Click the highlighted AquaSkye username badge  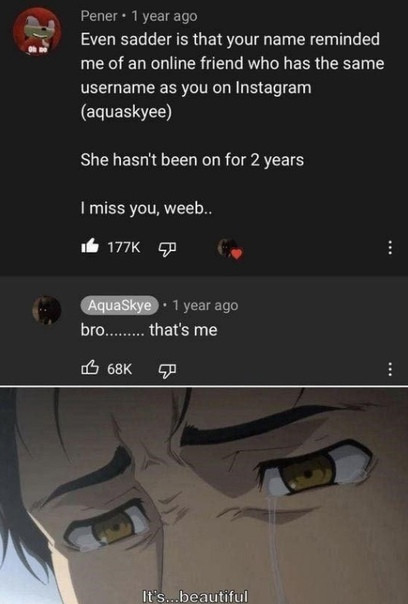119,305
